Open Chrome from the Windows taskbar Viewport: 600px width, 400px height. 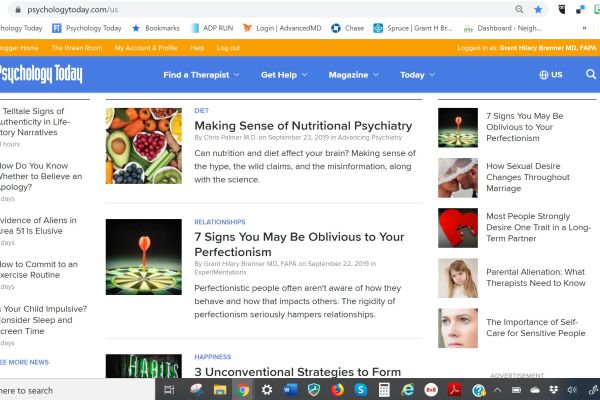(243, 390)
